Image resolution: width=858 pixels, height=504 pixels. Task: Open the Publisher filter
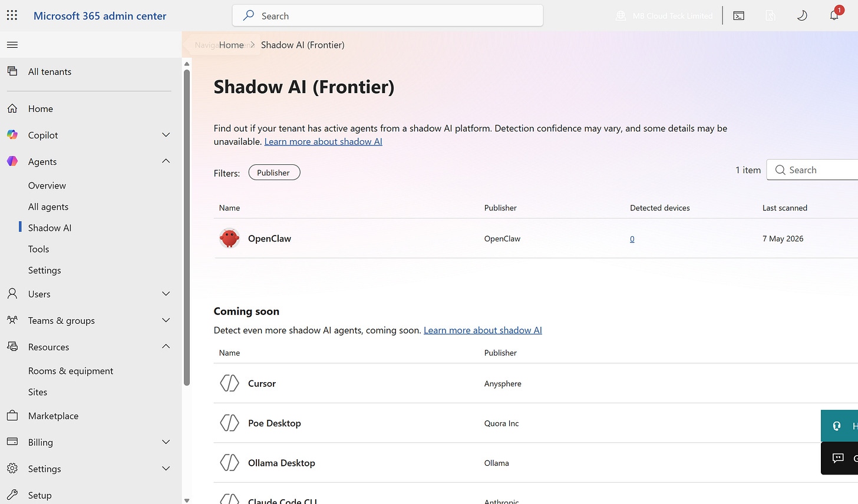[x=274, y=173]
